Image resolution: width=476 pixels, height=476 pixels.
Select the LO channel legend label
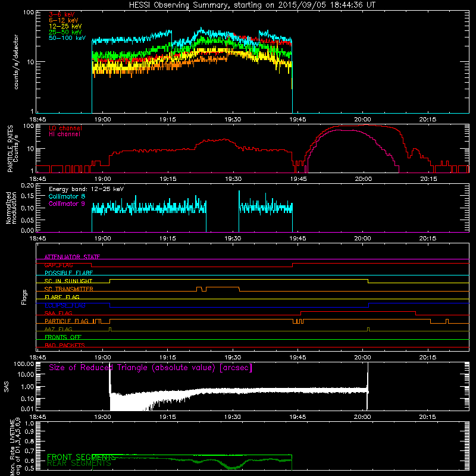coord(65,128)
